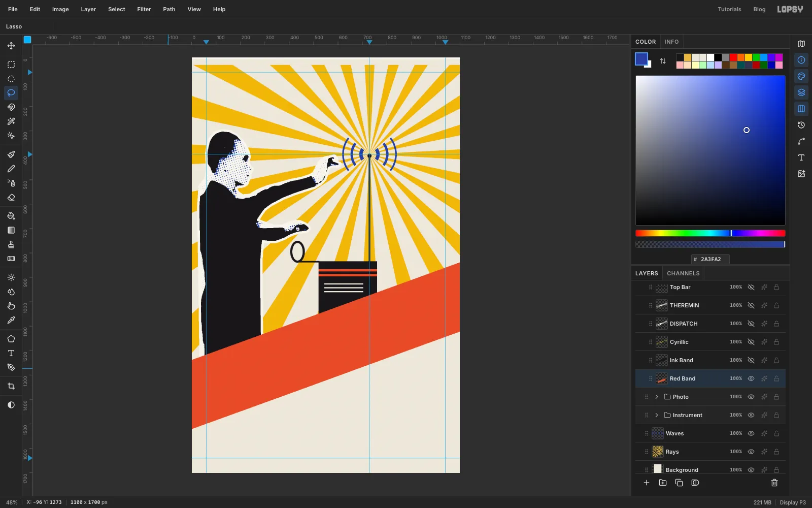Lock the Ink Band layer
Viewport: 812px width, 508px height.
tap(776, 360)
